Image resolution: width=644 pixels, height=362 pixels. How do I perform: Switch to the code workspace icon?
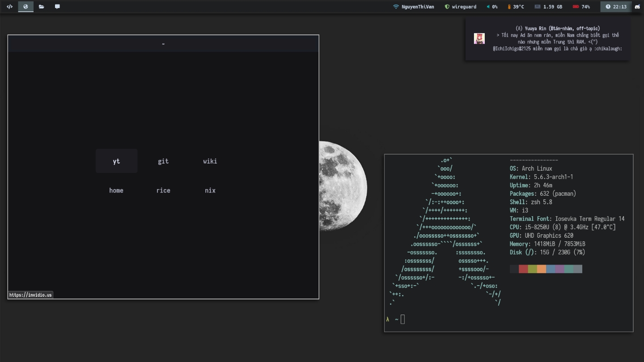(x=9, y=7)
